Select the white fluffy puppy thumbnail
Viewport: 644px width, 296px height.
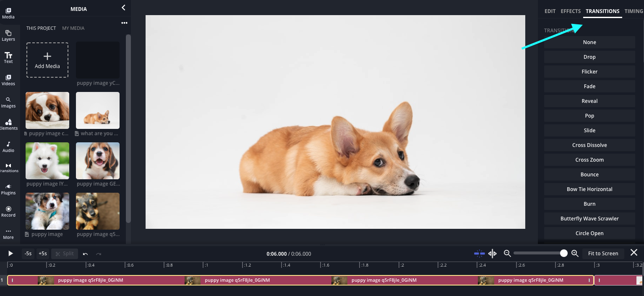pyautogui.click(x=47, y=161)
